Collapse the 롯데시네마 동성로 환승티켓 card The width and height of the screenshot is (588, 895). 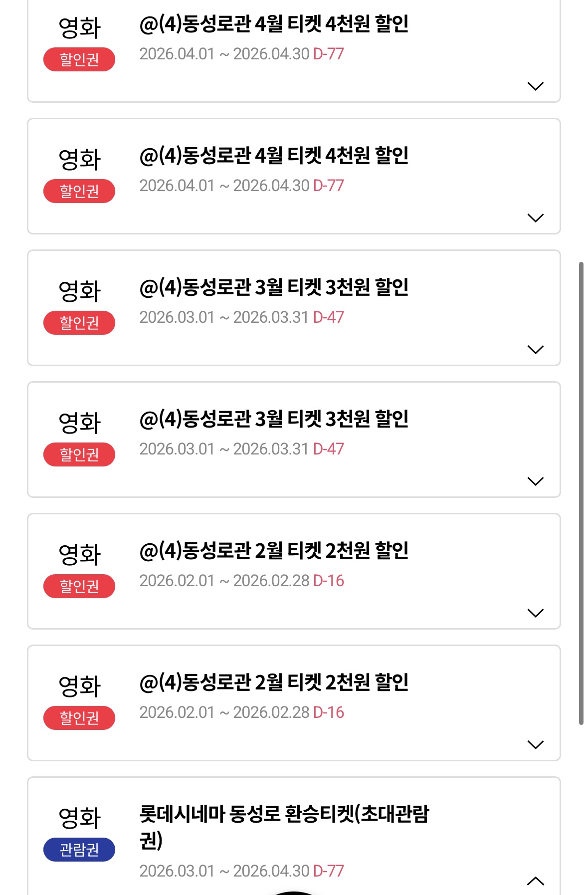pyautogui.click(x=535, y=881)
